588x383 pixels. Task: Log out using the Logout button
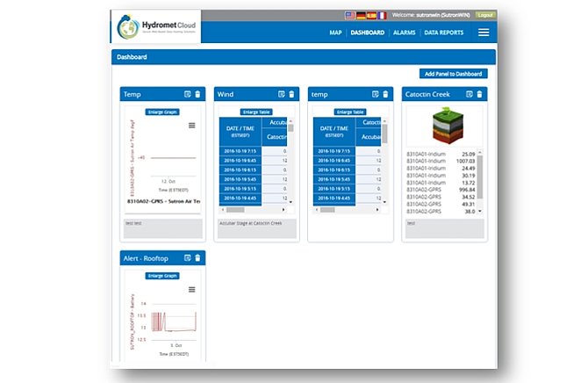485,15
